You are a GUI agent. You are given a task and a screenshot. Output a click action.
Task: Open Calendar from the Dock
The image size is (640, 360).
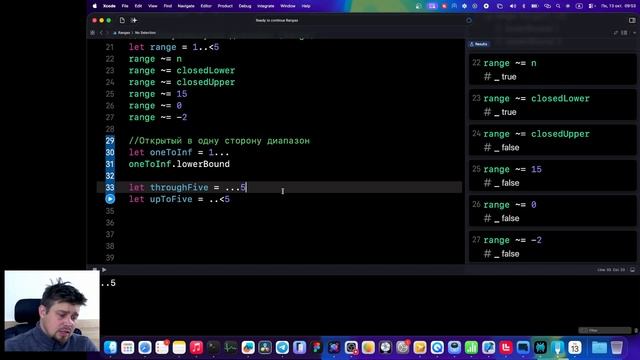point(575,347)
